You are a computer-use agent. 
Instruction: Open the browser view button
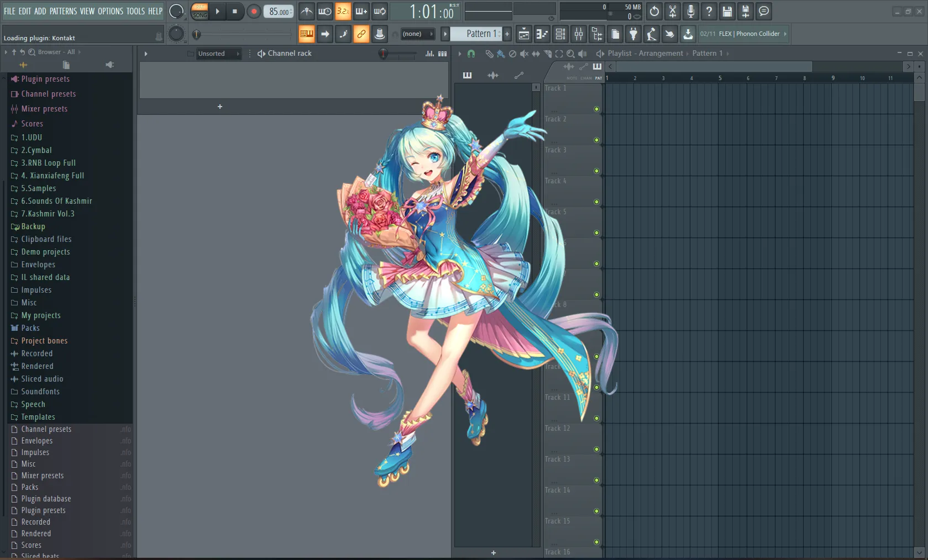click(597, 34)
